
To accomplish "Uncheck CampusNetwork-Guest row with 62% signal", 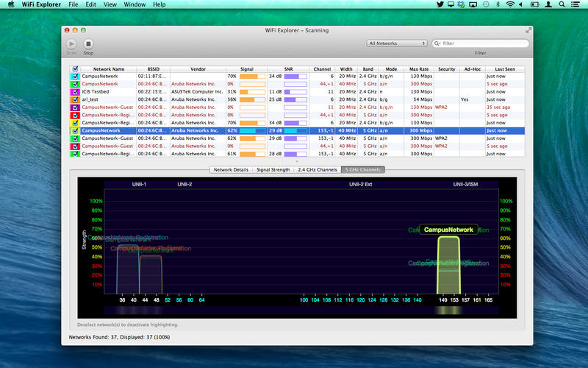I will pos(75,138).
